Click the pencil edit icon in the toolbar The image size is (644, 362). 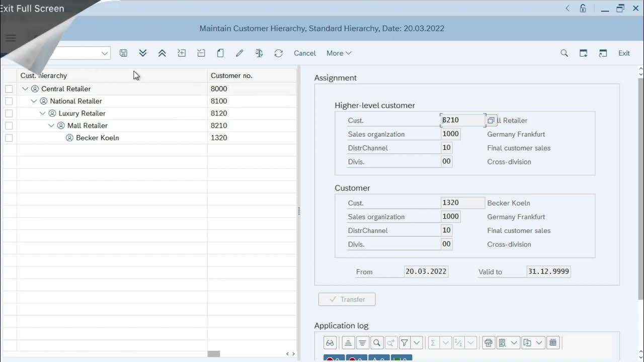[x=239, y=53]
